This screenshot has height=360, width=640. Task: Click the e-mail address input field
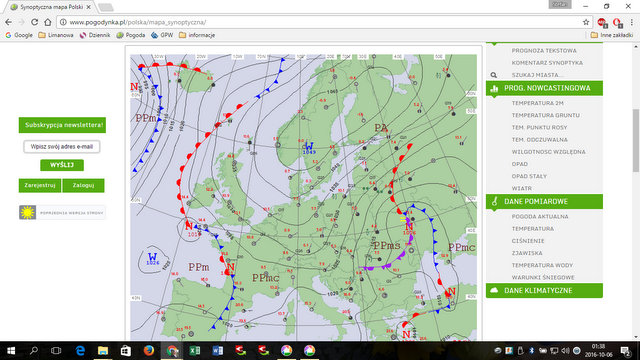coord(62,147)
